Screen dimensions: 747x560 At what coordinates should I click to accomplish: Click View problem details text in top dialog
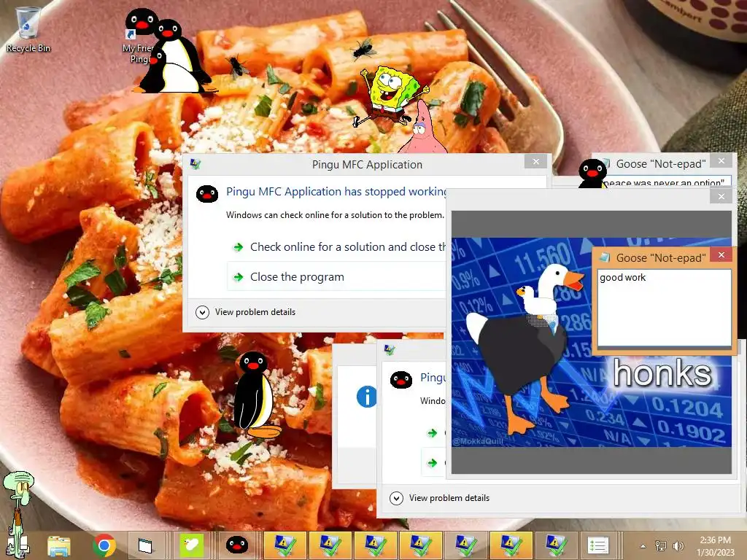pos(255,312)
